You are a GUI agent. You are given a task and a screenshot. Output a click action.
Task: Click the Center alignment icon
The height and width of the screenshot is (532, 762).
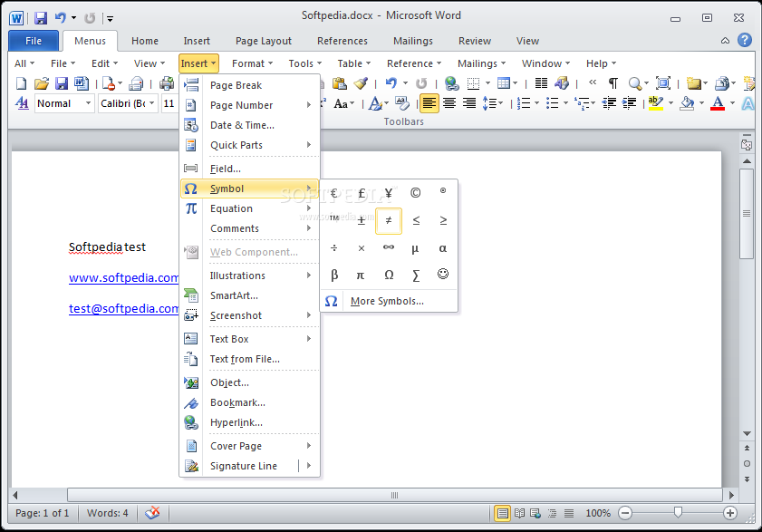(449, 102)
